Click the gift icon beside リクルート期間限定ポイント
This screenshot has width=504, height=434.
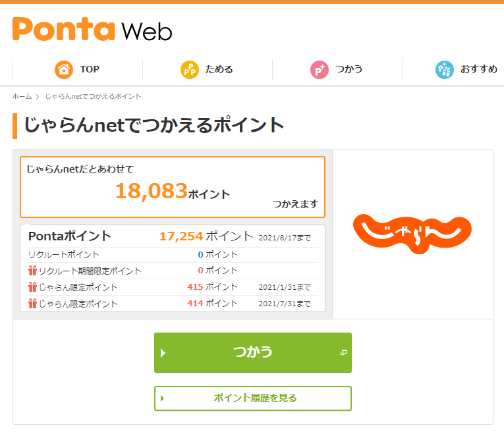point(32,271)
